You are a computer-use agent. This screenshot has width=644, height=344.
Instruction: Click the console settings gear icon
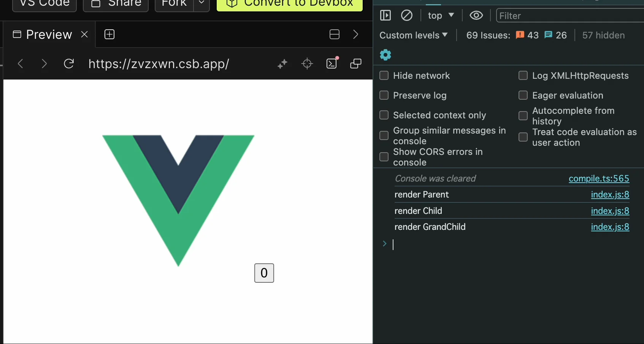click(x=385, y=55)
